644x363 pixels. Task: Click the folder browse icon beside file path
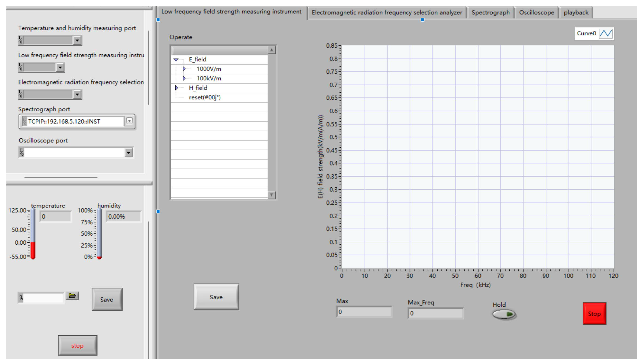click(x=72, y=296)
